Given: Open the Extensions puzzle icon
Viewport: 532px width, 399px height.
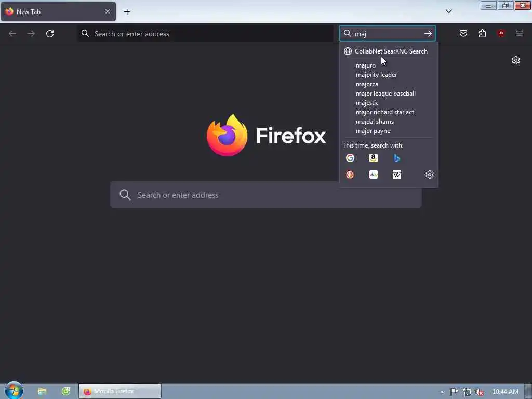Looking at the screenshot, I should (482, 33).
